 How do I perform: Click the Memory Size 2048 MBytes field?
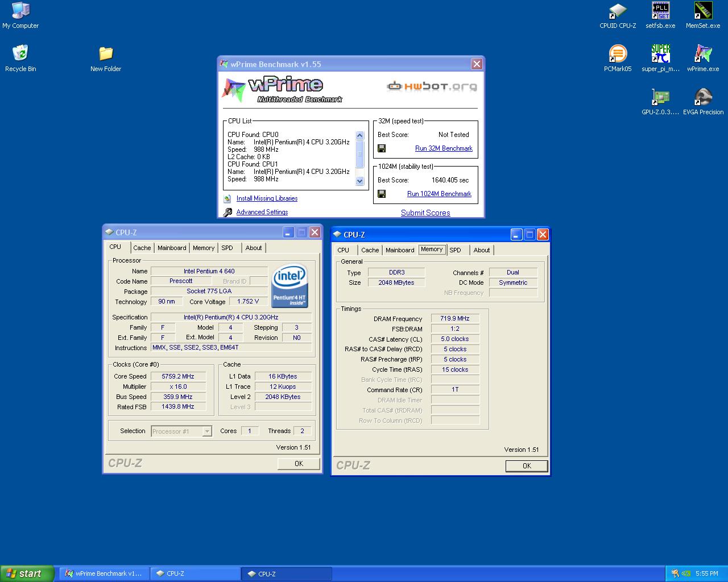click(396, 282)
